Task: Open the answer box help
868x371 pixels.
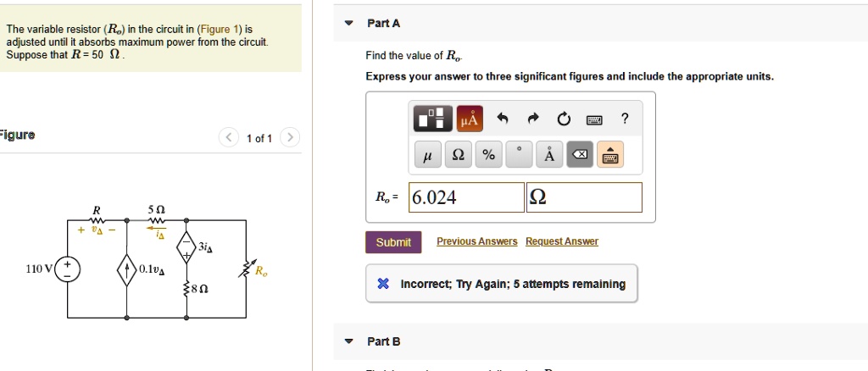Action: [625, 120]
